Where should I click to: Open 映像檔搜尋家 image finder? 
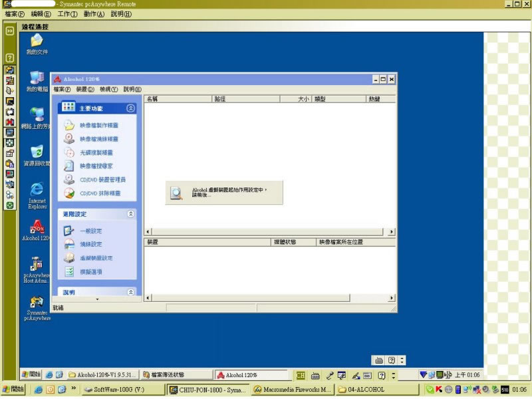pos(96,166)
